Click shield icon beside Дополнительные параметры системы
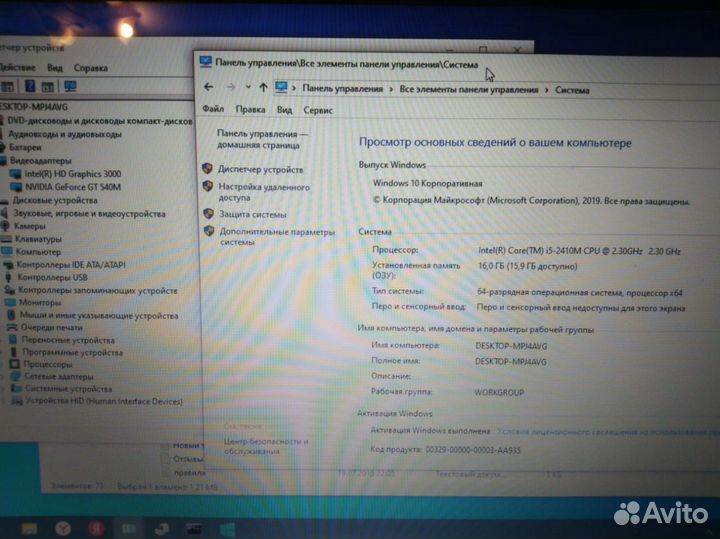This screenshot has width=720, height=539. [x=209, y=230]
